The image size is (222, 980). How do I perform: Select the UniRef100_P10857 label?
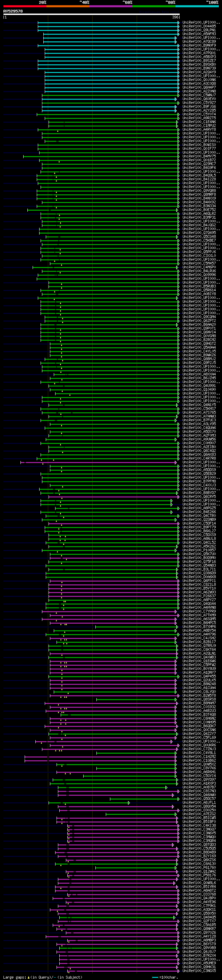click(x=199, y=550)
